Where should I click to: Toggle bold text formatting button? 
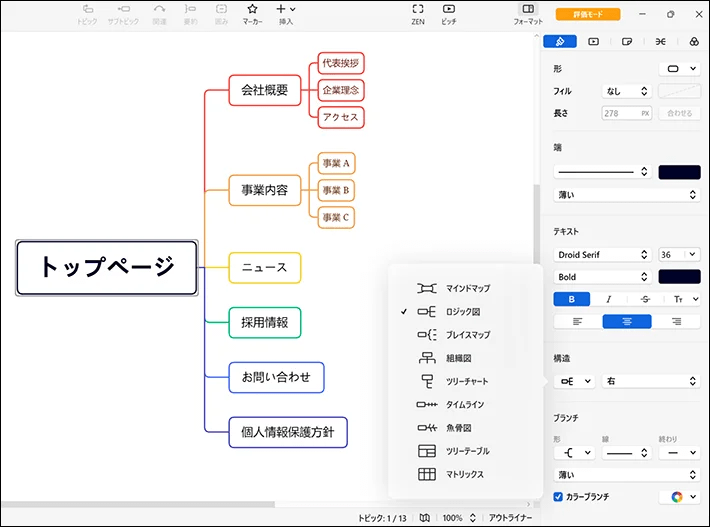[x=572, y=299]
